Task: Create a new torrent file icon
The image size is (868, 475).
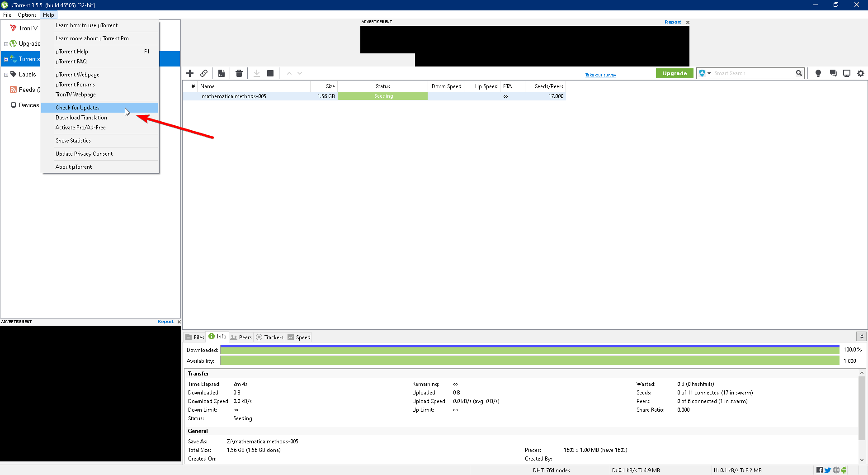Action: coord(222,73)
